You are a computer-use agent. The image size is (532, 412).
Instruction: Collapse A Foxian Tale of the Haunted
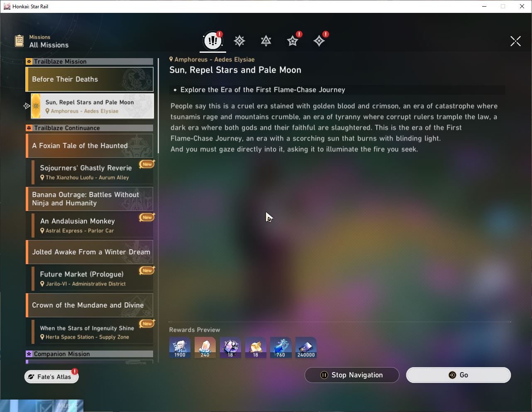[x=90, y=146]
